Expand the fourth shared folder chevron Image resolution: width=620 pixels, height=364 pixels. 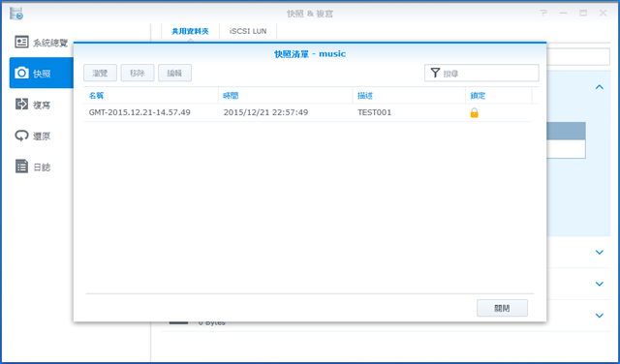pos(600,316)
